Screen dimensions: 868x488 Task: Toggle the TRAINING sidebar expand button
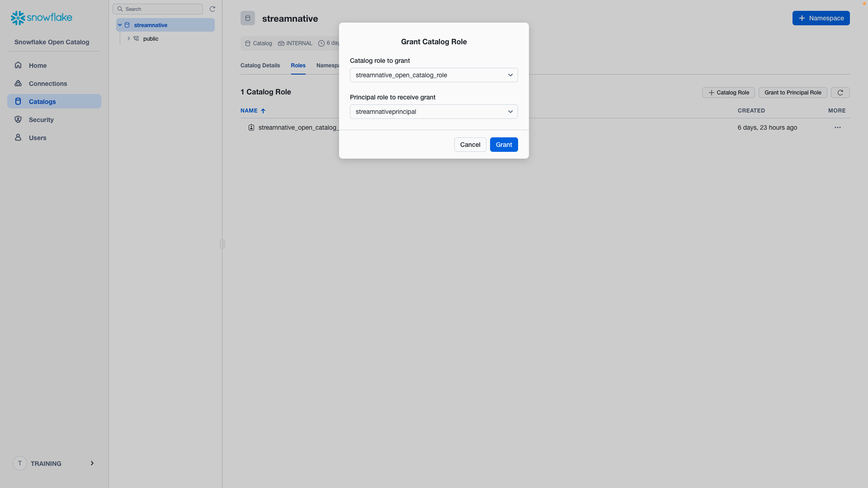(92, 463)
